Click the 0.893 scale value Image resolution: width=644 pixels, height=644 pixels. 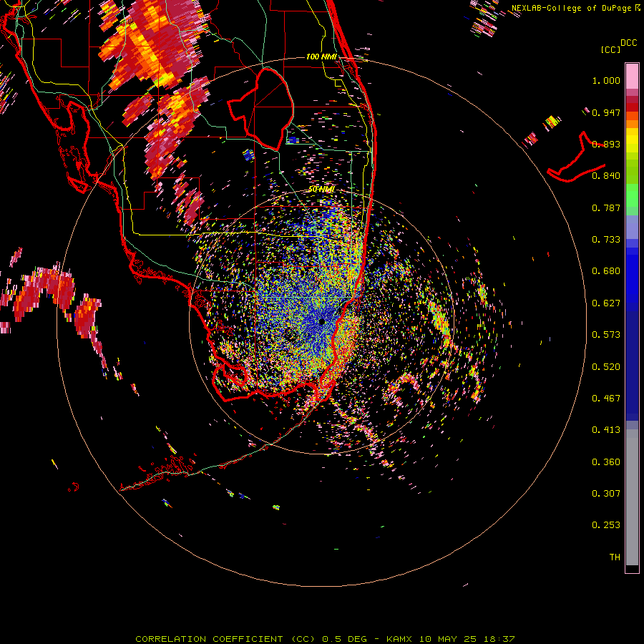click(x=606, y=144)
